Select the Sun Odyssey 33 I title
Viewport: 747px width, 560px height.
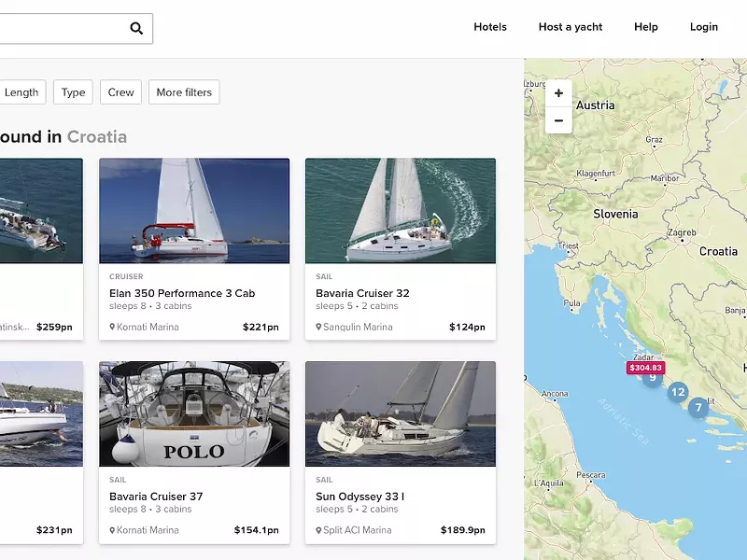359,497
